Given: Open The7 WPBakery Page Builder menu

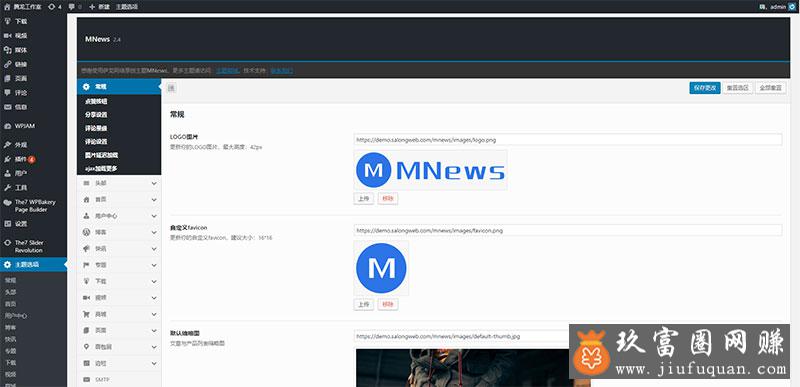Looking at the screenshot, I should [33, 205].
